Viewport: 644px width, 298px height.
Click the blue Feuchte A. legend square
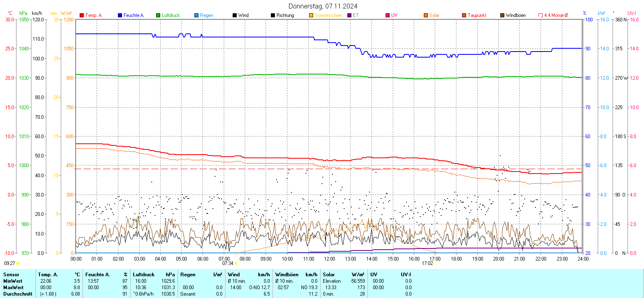click(x=120, y=15)
